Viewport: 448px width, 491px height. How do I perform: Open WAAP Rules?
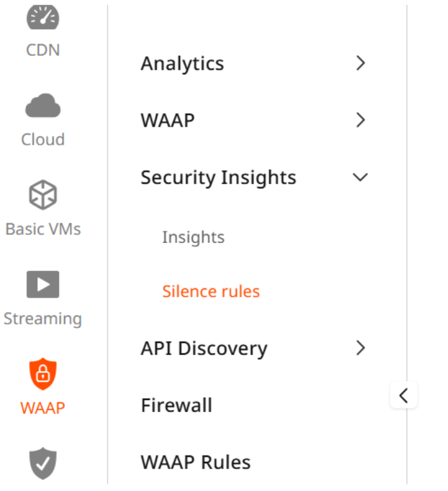(195, 462)
